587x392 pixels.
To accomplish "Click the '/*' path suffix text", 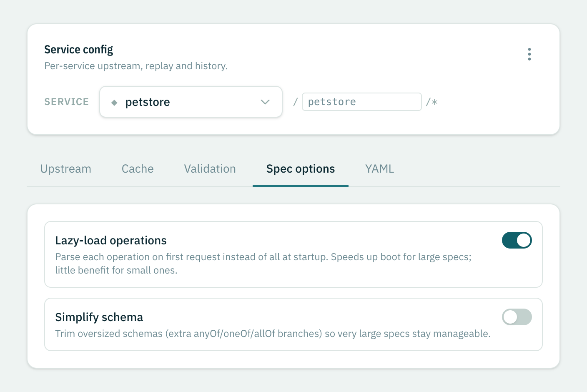I will [x=432, y=102].
